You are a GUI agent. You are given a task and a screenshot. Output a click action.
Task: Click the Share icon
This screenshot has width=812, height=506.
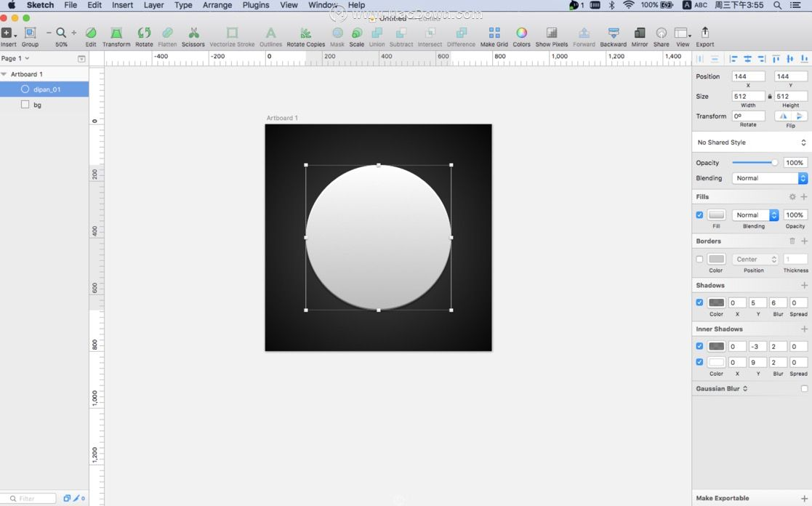(x=662, y=33)
